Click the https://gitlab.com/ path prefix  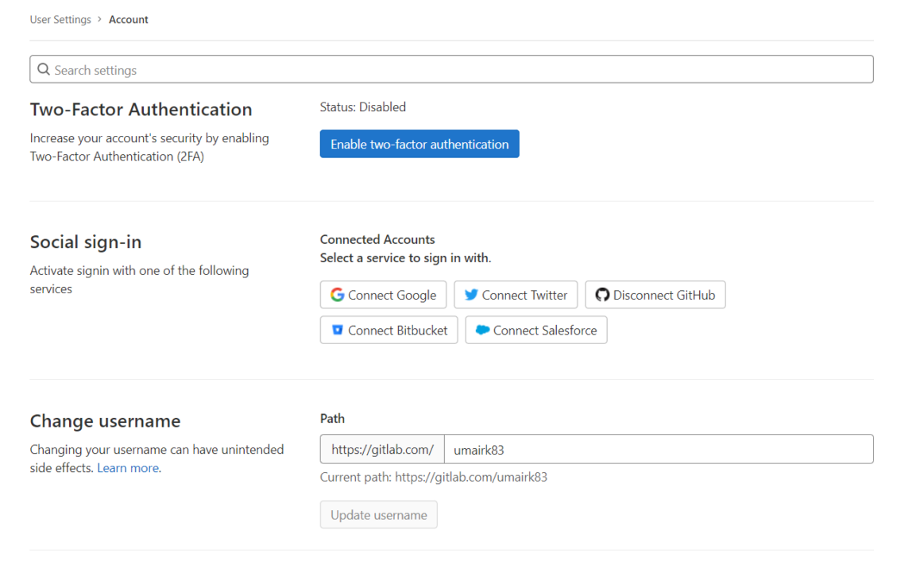pos(382,449)
